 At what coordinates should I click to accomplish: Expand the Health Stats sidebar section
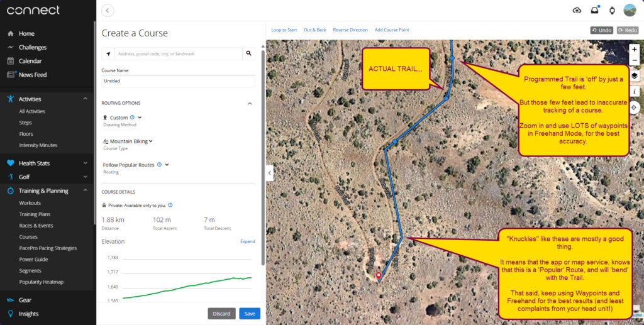(86, 163)
